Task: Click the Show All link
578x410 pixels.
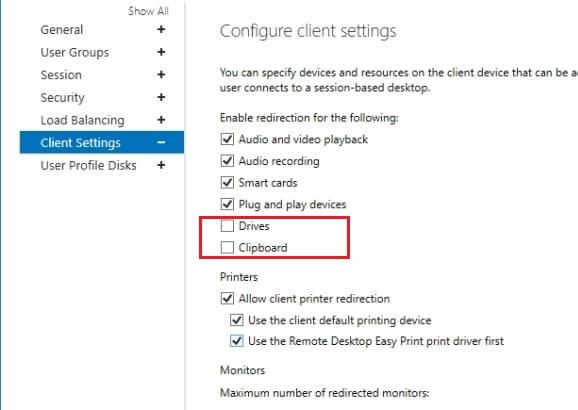Action: [148, 11]
